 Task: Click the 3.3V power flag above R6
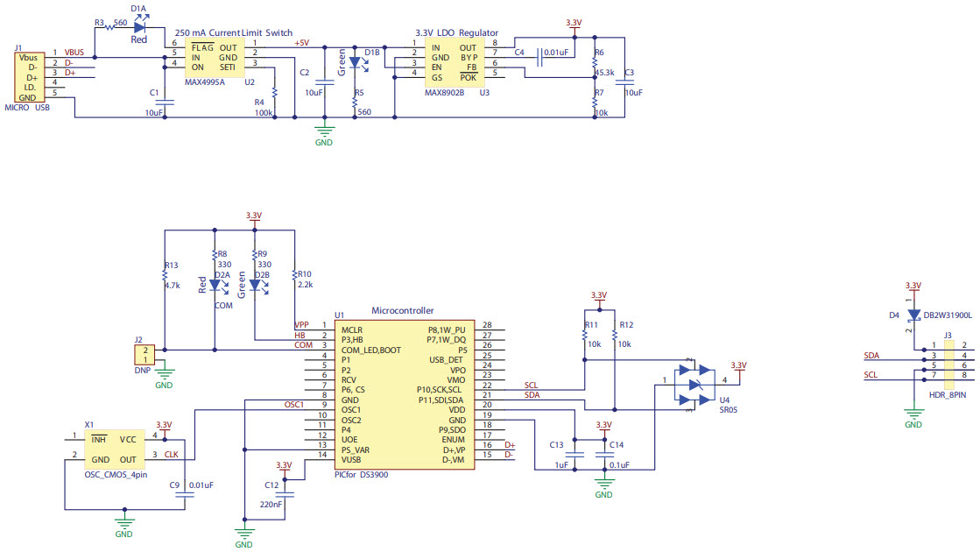(x=574, y=25)
